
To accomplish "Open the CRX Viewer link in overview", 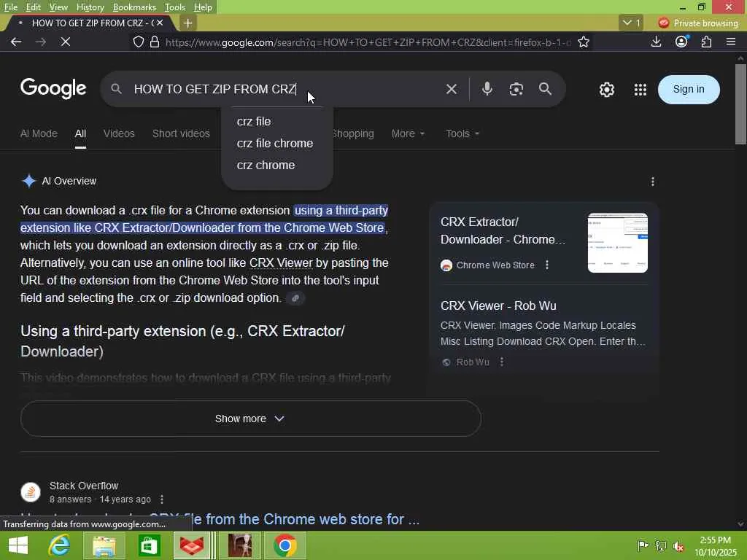I will pos(281,262).
